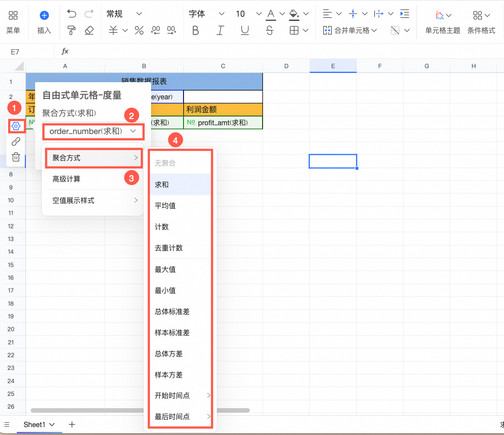Toggle strikethrough formatting
This screenshot has width=504, height=435.
point(270,30)
